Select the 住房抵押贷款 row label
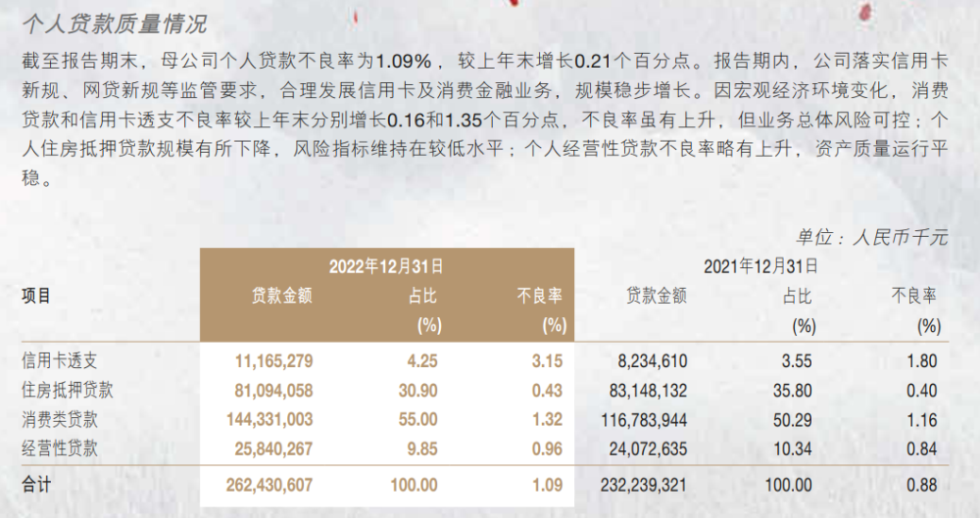 pyautogui.click(x=68, y=391)
